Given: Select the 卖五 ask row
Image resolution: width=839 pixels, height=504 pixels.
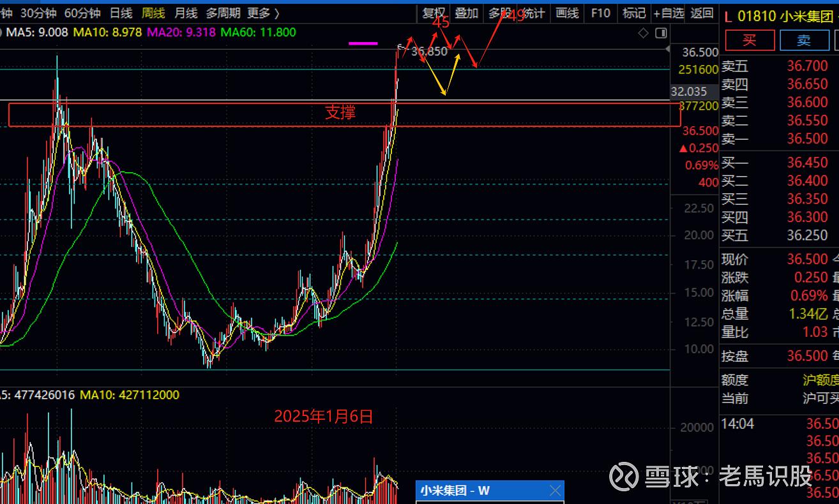Looking at the screenshot, I should coord(779,66).
